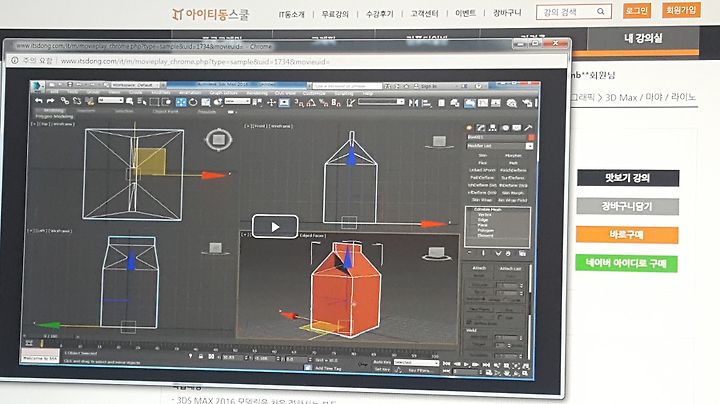Toggle Spinner Snap in the toolbar
The height and width of the screenshot is (404, 720).
(x=336, y=103)
